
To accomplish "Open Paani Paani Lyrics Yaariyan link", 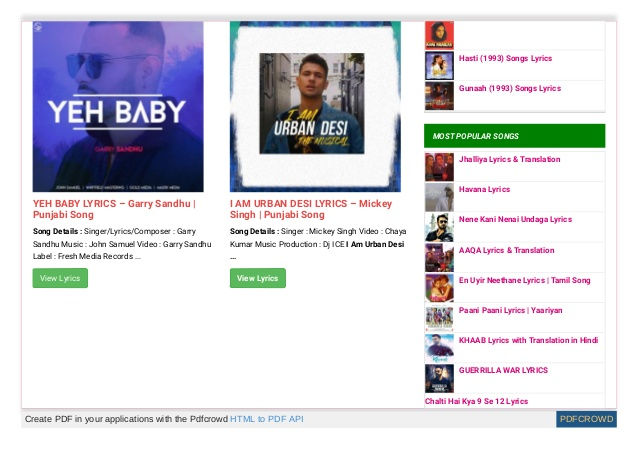I will 511,310.
